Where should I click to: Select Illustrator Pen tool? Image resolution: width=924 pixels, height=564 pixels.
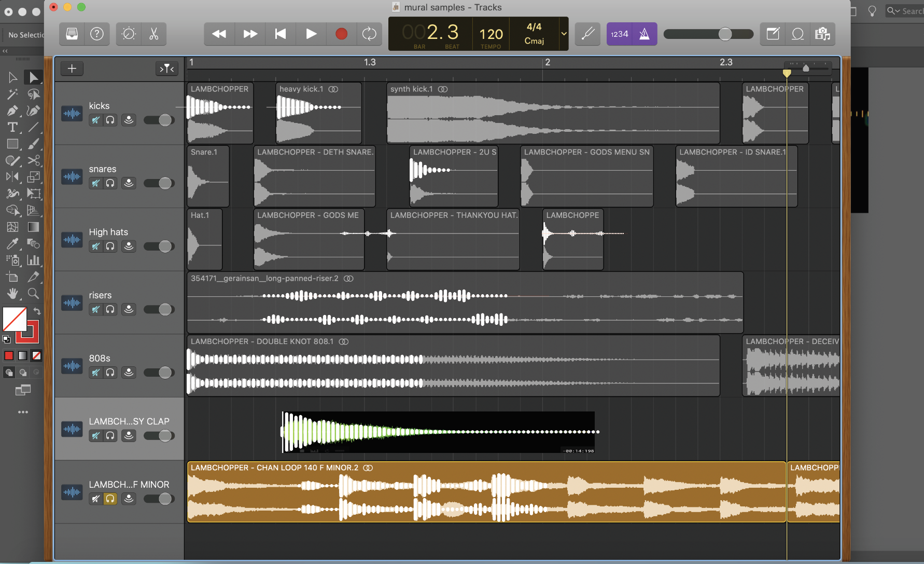tap(12, 111)
